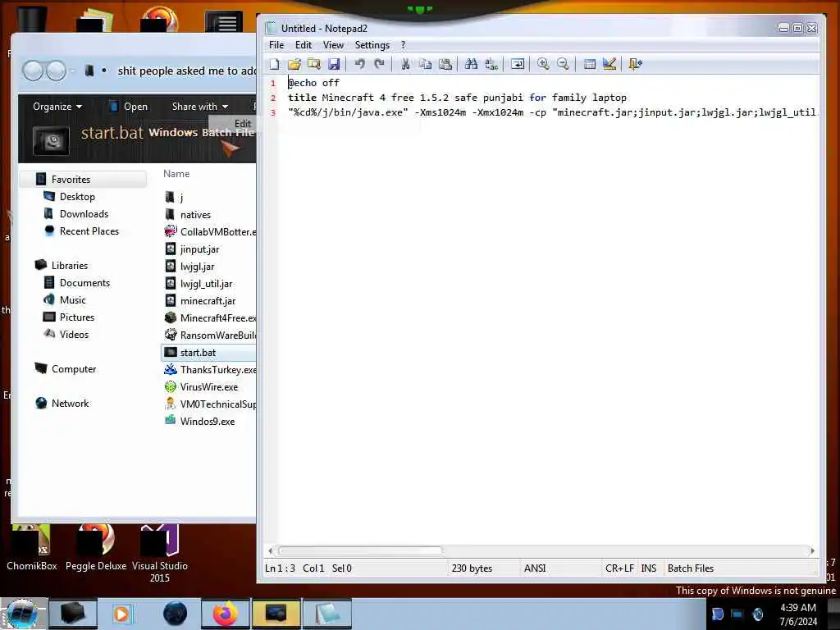840x630 pixels.
Task: Select lwjgl_util.jar in the file list
Action: coord(206,283)
